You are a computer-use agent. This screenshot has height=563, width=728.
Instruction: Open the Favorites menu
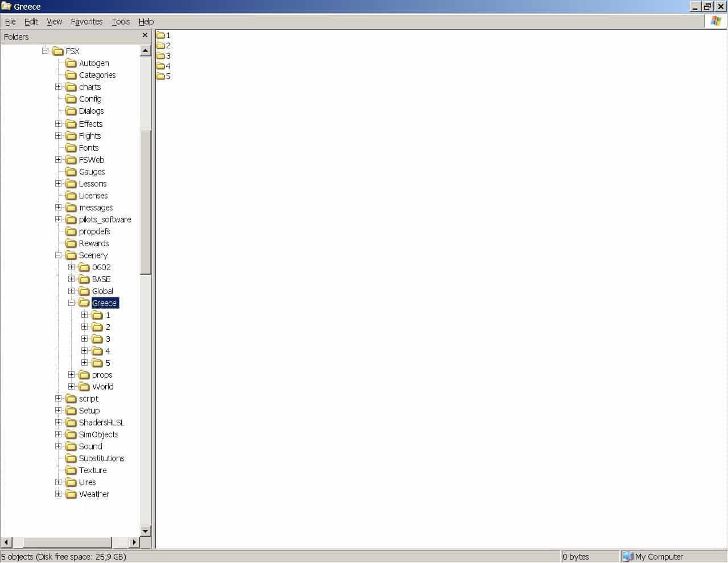click(86, 22)
